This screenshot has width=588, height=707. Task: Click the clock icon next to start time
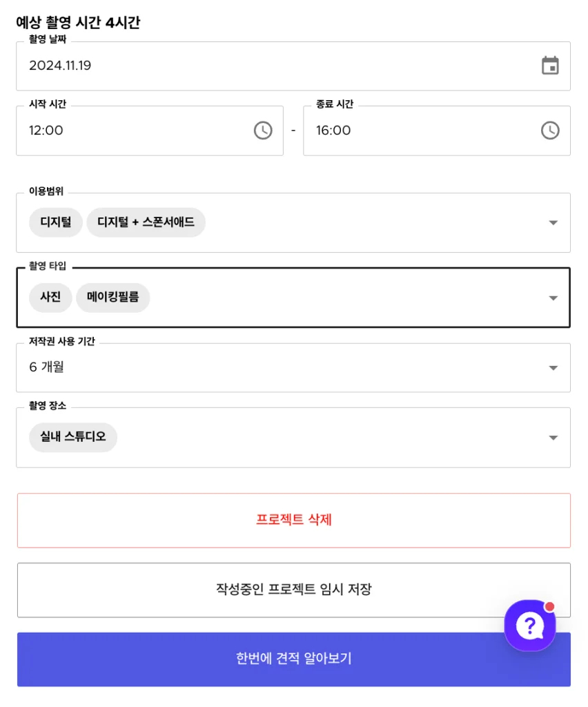coord(262,129)
